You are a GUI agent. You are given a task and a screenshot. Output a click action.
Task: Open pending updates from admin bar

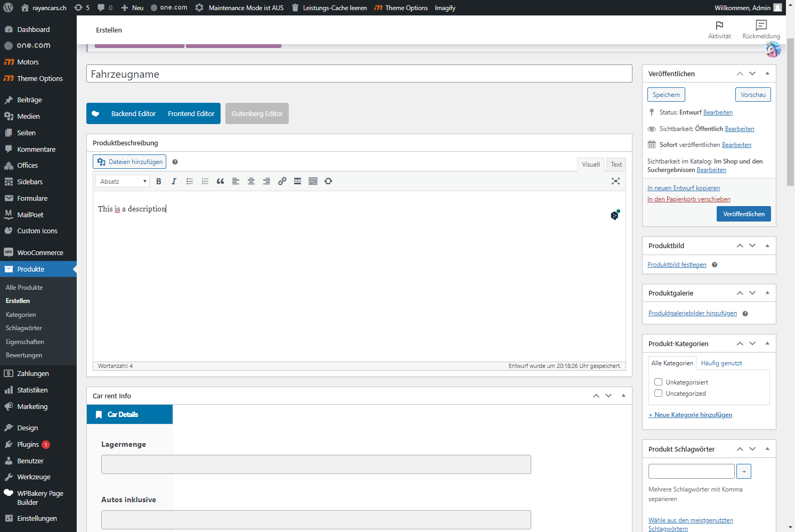(82, 7)
